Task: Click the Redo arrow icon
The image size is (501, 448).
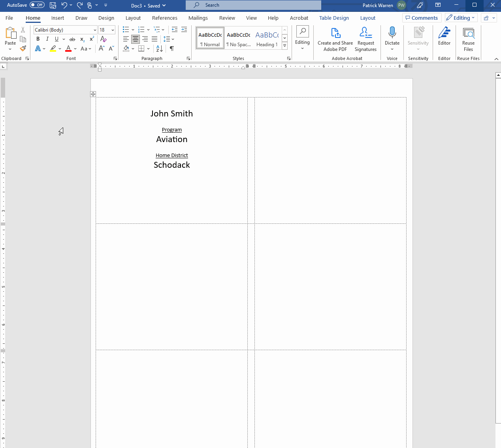Action: 80,5
